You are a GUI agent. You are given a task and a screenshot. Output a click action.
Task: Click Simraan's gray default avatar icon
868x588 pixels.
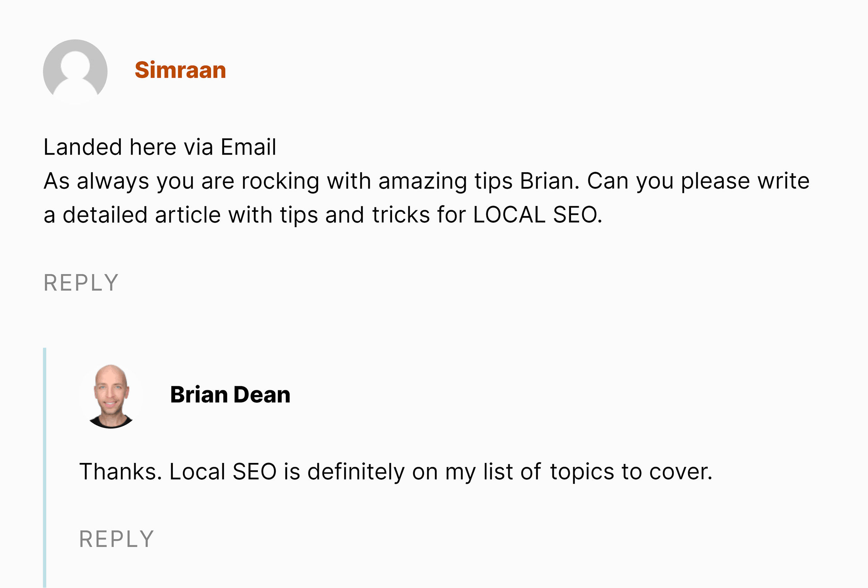pos(75,71)
